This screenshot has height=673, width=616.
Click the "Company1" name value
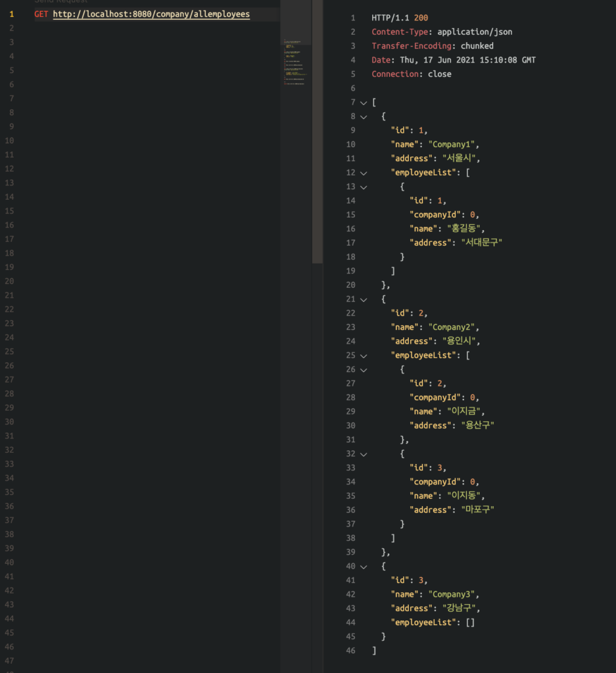click(x=454, y=145)
